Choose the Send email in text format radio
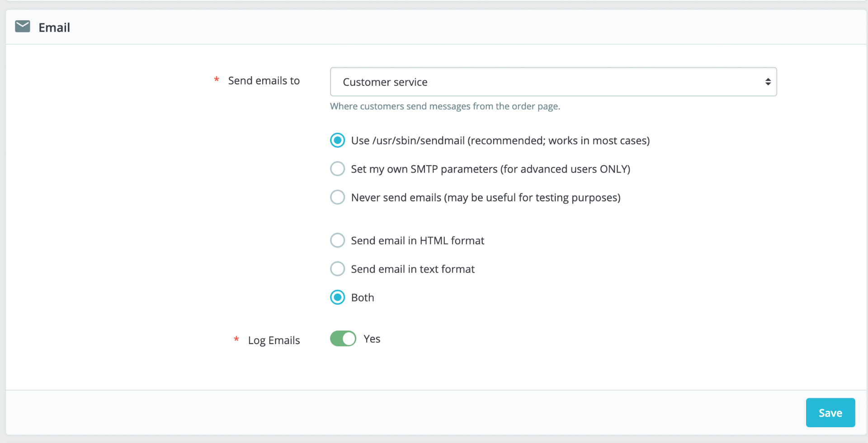Screen dimensions: 868x443 [x=338, y=269]
